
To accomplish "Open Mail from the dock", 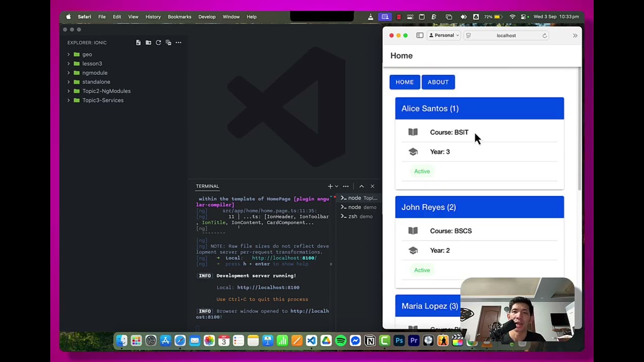I will (x=195, y=341).
